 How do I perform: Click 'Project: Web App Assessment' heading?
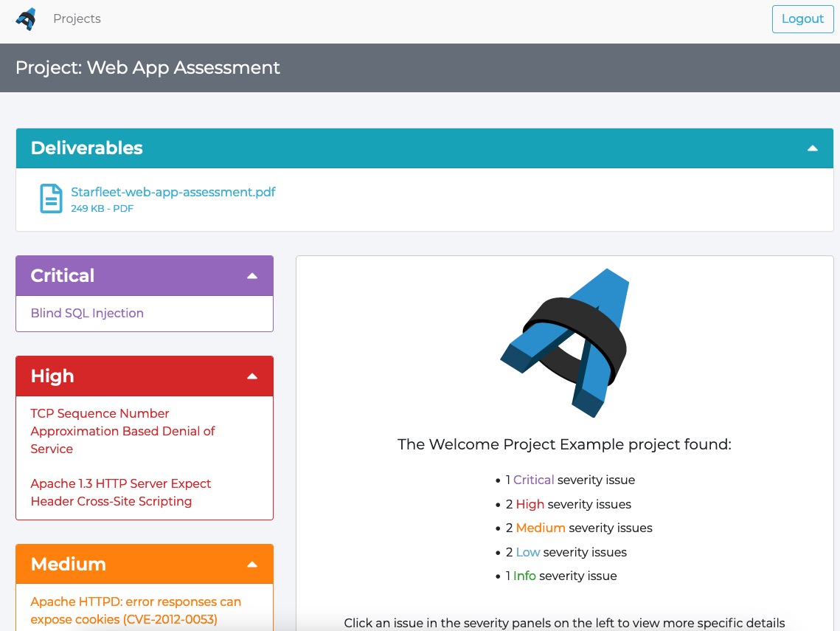pyautogui.click(x=147, y=68)
